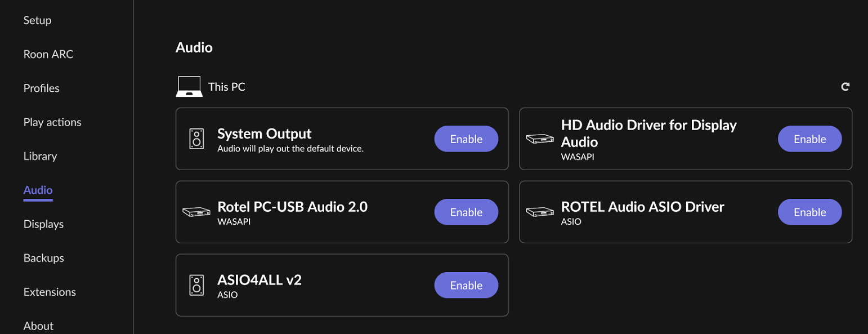Enable Rotel PC-USB Audio 2.0 WASAPI
Viewport: 868px width, 334px height.
coord(466,212)
